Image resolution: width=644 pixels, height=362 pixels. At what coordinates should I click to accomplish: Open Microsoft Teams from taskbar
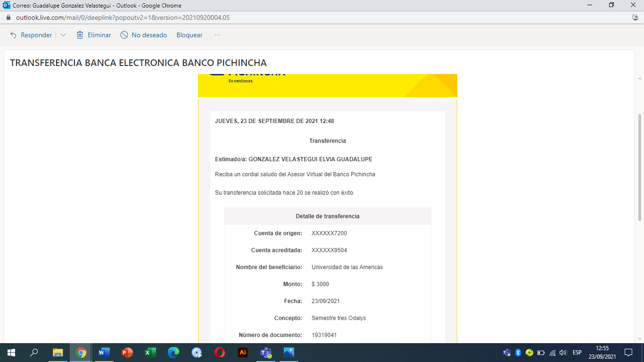click(x=266, y=353)
